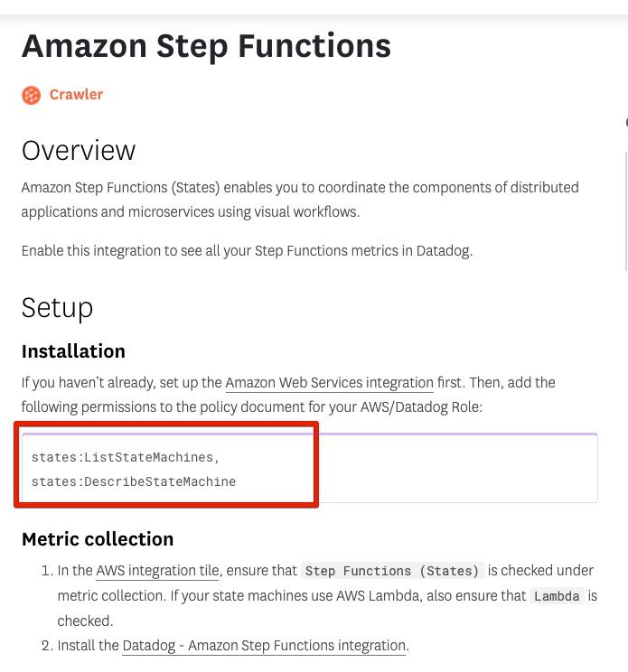Jump to the Setup heading
Image resolution: width=628 pixels, height=672 pixels.
58,308
